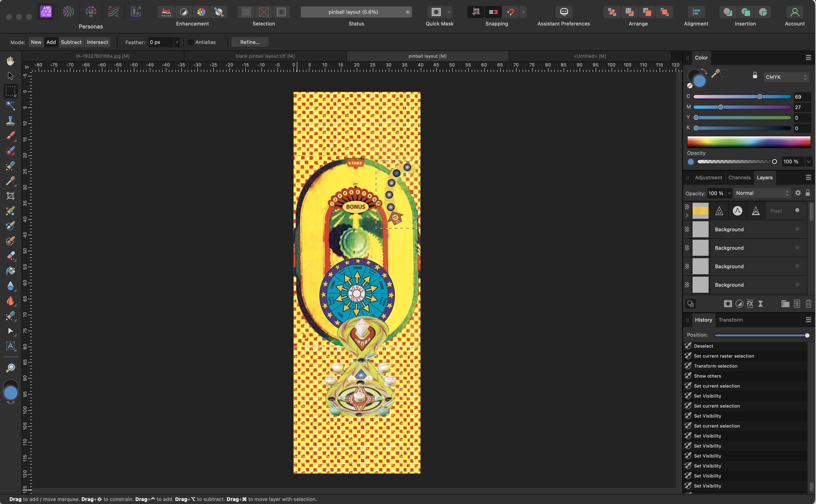The image size is (816, 504).
Task: Select the Rectangular Marquee tool
Action: point(10,91)
